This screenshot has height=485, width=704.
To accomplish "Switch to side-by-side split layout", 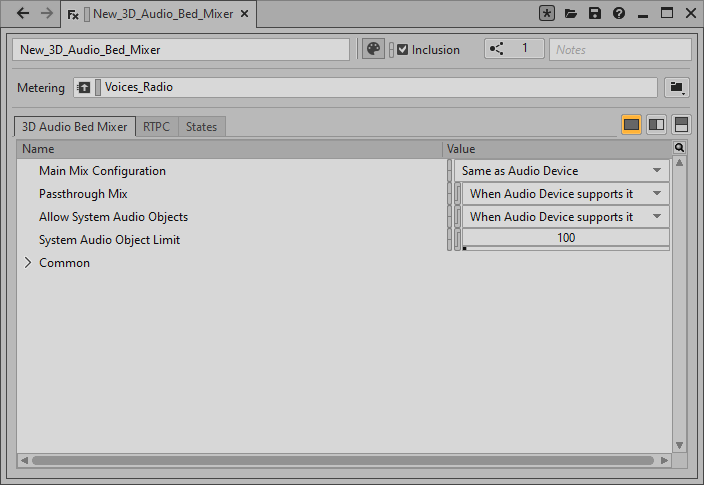I will [657, 125].
